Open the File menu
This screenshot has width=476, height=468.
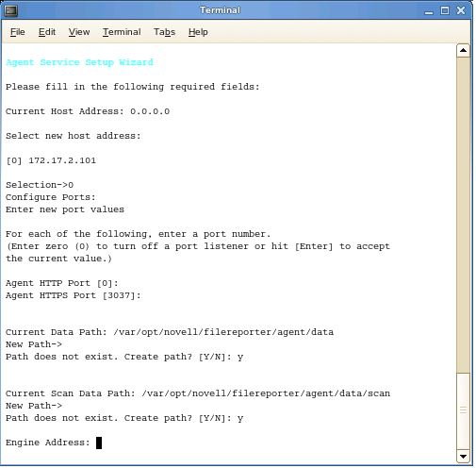point(18,32)
